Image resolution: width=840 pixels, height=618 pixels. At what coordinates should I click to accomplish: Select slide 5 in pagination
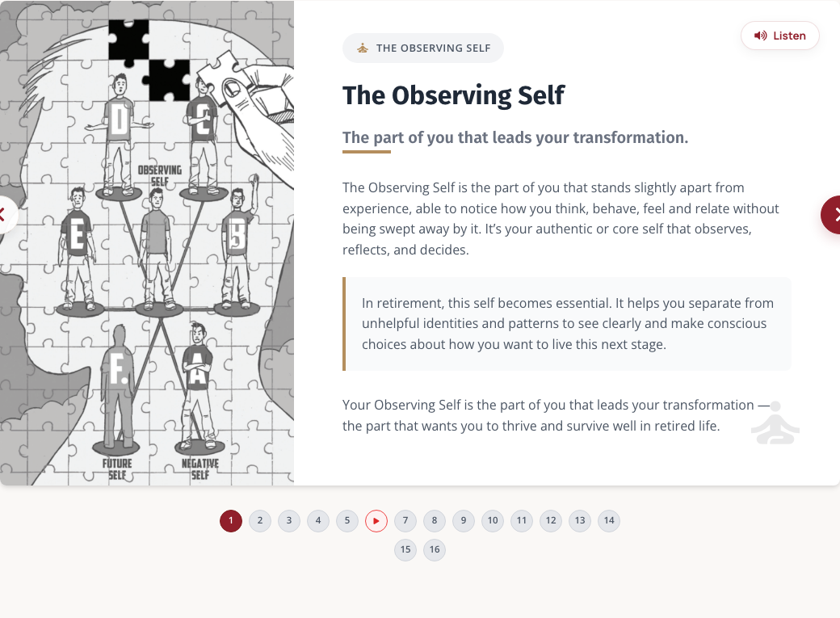[x=347, y=520]
